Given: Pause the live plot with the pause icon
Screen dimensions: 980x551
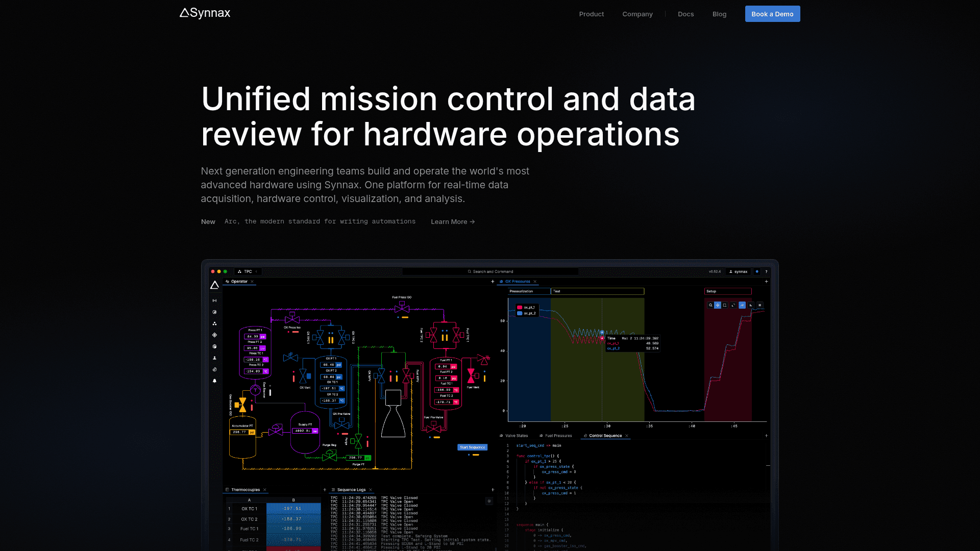Looking at the screenshot, I should point(759,305).
